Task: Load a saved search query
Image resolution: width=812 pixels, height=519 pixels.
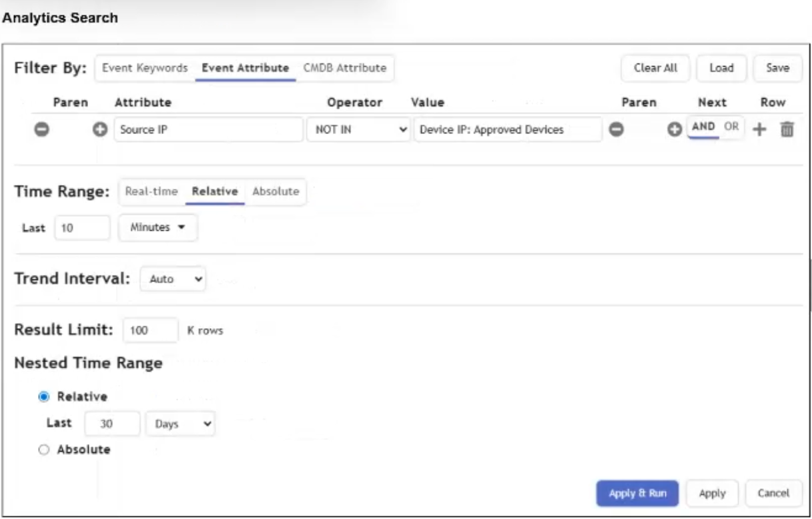Action: click(721, 68)
